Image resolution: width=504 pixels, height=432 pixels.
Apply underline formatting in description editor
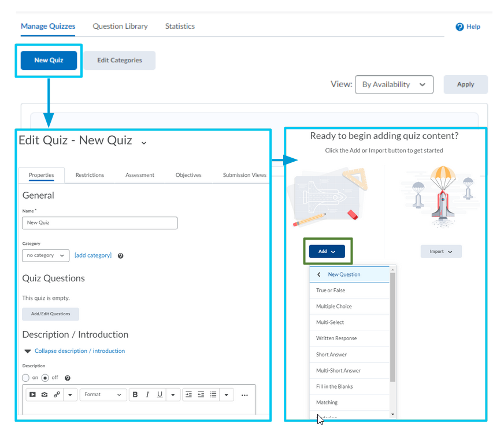coord(160,394)
